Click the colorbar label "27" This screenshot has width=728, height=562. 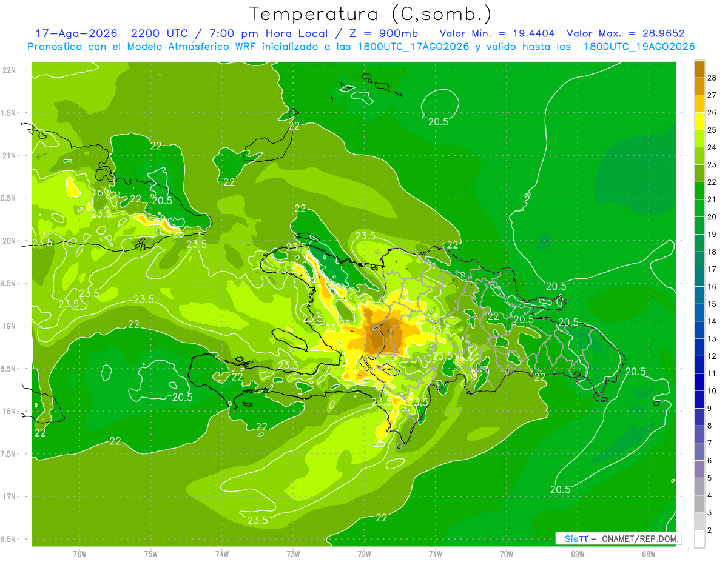pyautogui.click(x=712, y=95)
